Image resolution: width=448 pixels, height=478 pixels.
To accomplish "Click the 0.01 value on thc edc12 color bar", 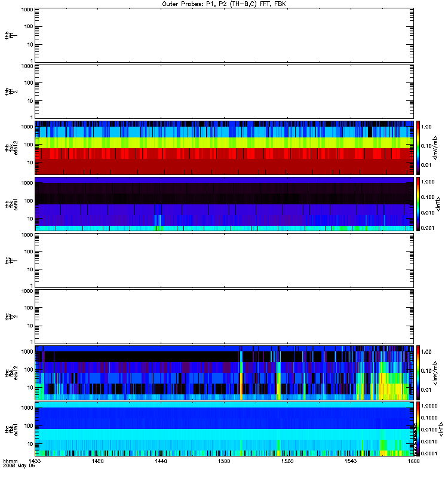I will point(426,390).
